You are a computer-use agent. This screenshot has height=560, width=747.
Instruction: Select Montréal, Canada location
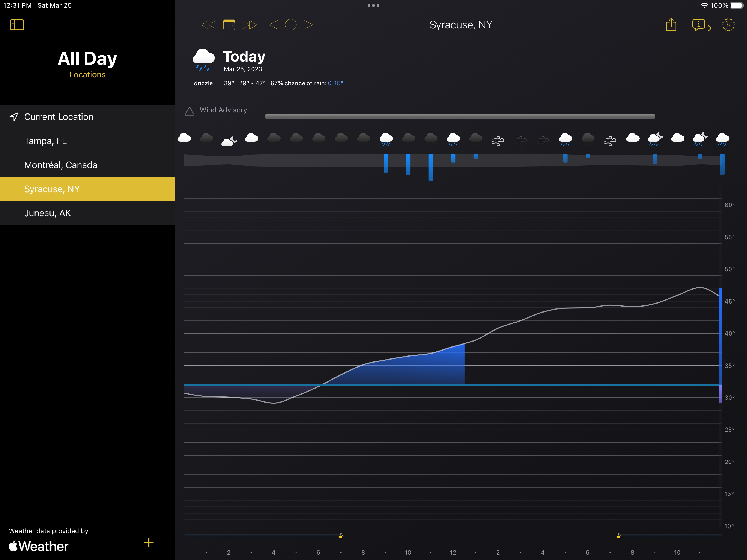[x=87, y=165]
